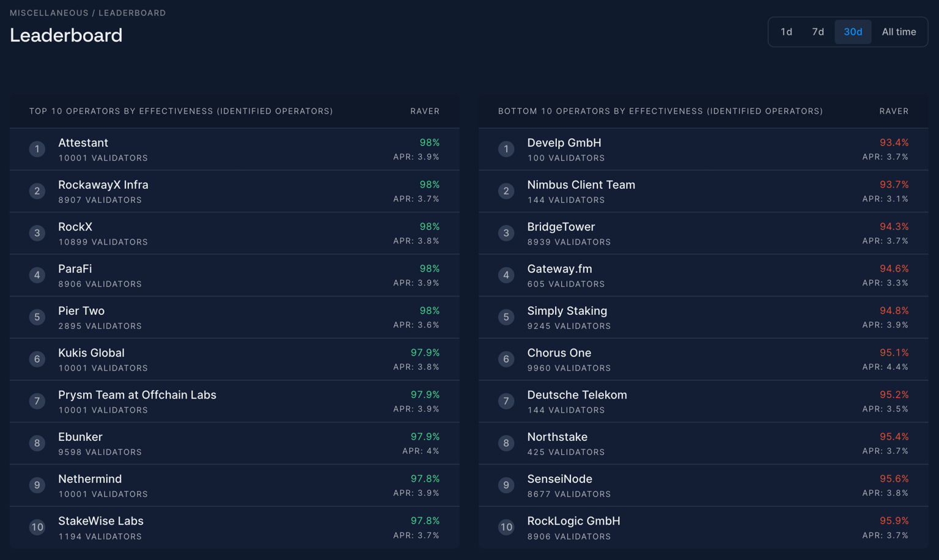Viewport: 939px width, 560px height.
Task: Open the Kukis Global operator
Action: pos(91,353)
